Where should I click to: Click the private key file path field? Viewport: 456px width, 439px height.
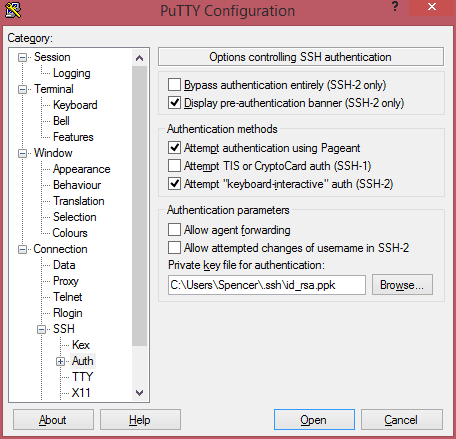pos(267,285)
